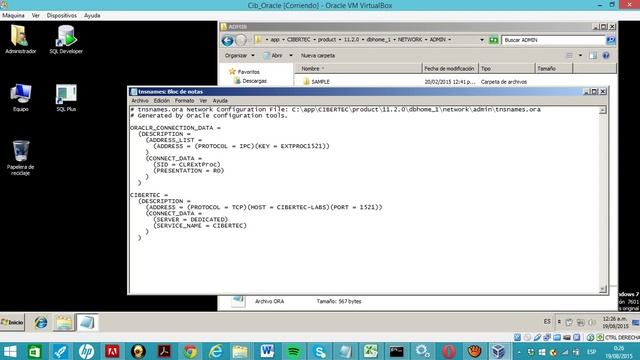Click the Buscar ADMIN search field
This screenshot has height=360, width=640.
(553, 40)
